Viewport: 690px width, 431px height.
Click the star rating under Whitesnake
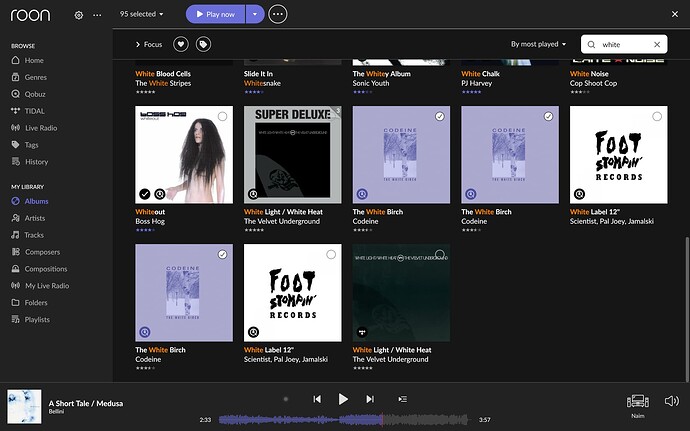(254, 92)
